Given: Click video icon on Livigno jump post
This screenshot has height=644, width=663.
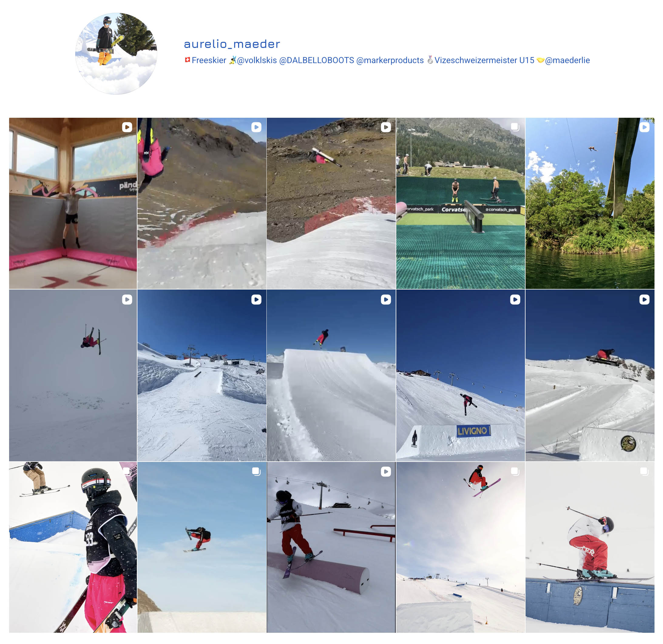Looking at the screenshot, I should [515, 300].
